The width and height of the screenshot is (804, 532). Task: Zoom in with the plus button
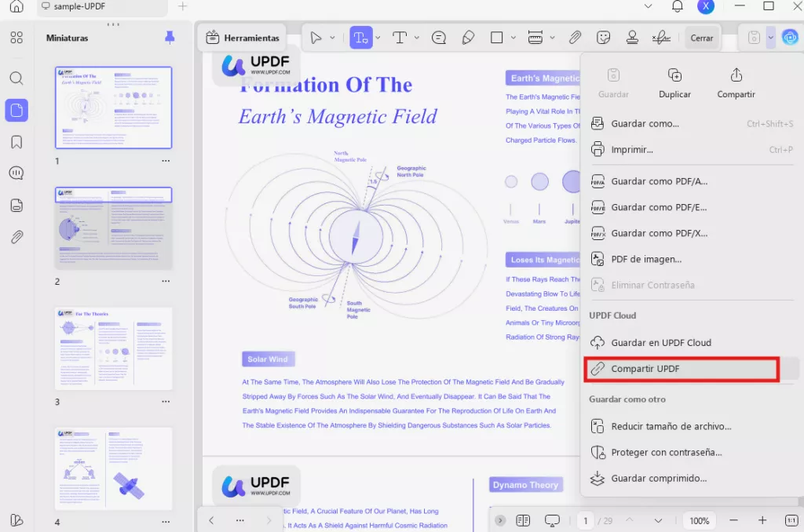coord(762,520)
